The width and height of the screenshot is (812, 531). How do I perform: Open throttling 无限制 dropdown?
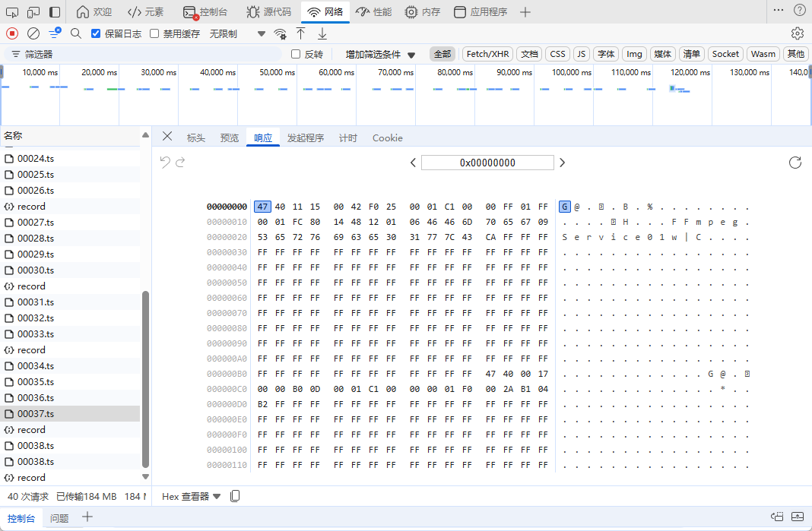[x=237, y=33]
